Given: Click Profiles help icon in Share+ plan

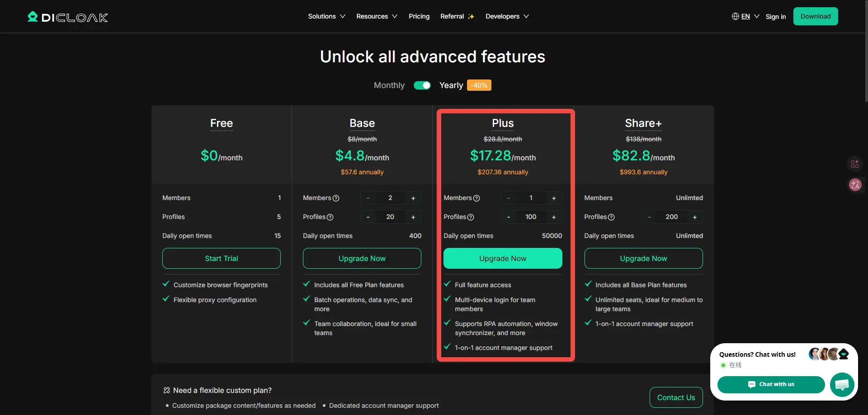Looking at the screenshot, I should click(x=611, y=217).
